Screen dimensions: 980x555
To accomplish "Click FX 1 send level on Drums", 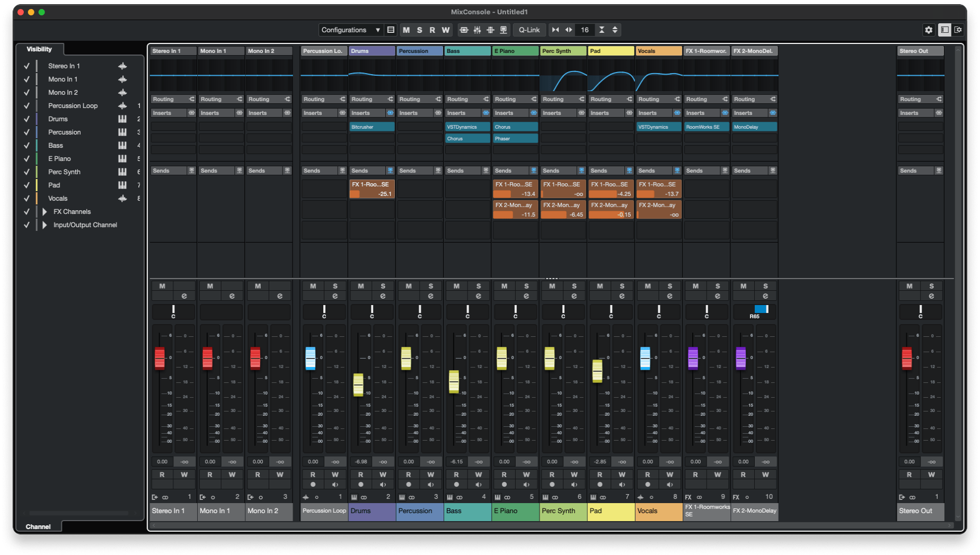I will pyautogui.click(x=372, y=194).
